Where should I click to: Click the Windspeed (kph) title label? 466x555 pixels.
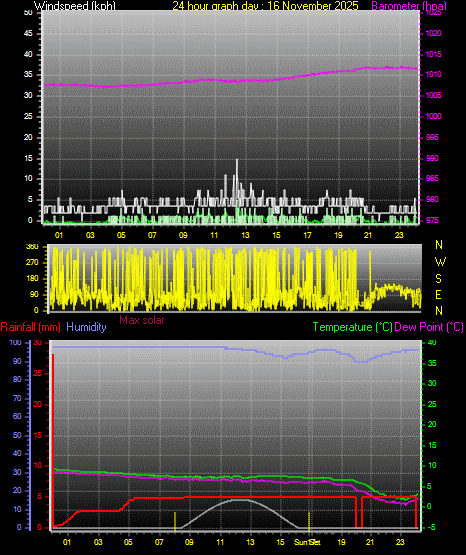point(75,6)
